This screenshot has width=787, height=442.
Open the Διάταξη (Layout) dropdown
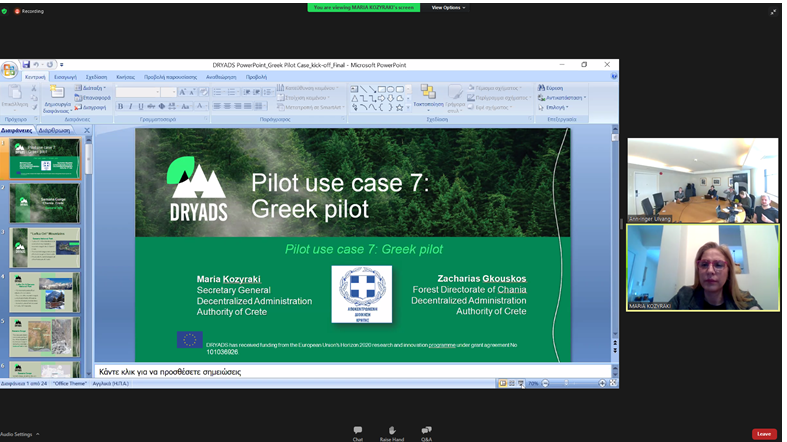(x=91, y=88)
